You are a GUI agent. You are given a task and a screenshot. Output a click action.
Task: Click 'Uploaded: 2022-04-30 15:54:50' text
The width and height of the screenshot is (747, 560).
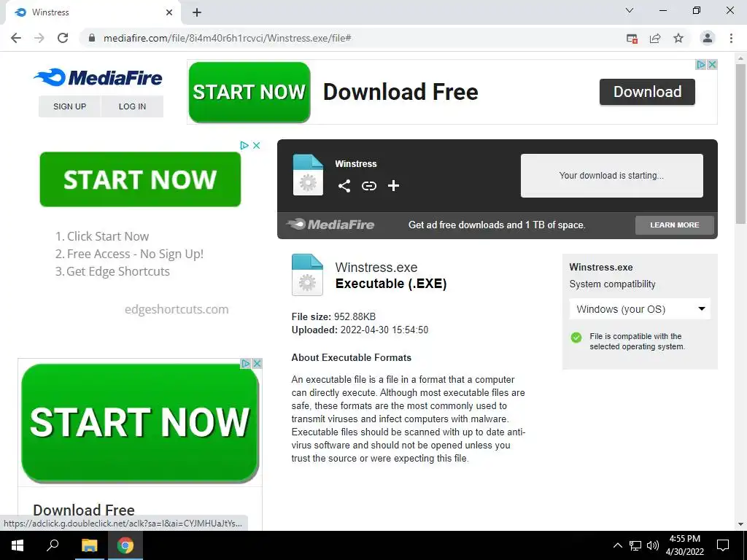tap(360, 330)
